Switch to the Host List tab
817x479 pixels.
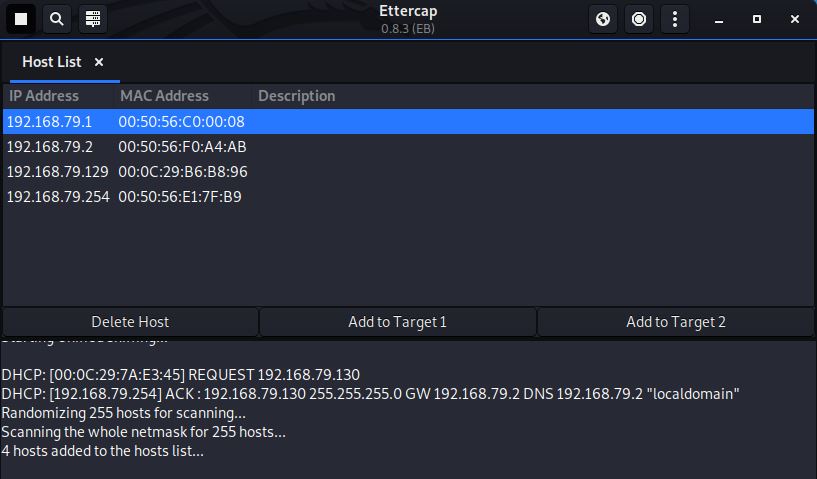point(52,62)
